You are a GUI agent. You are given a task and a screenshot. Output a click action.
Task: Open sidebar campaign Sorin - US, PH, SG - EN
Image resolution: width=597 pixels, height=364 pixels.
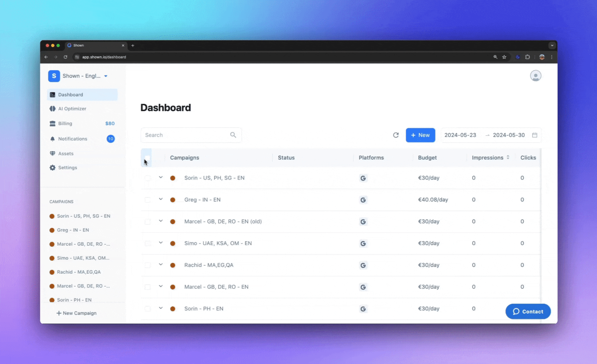80,216
